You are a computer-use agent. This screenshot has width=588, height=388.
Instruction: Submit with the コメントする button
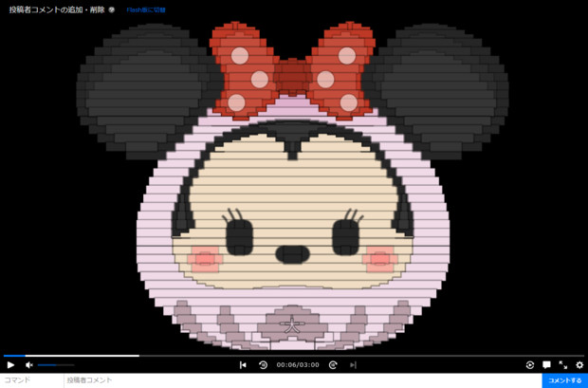click(x=565, y=380)
